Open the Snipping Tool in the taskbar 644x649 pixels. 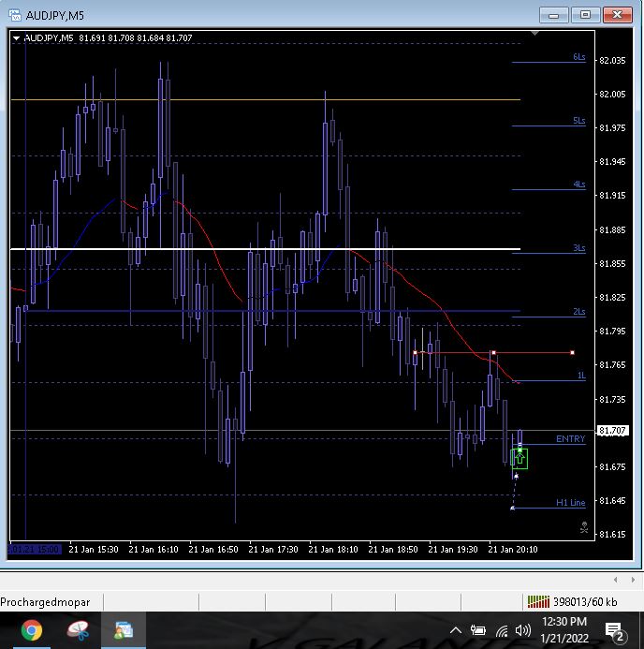tap(78, 630)
